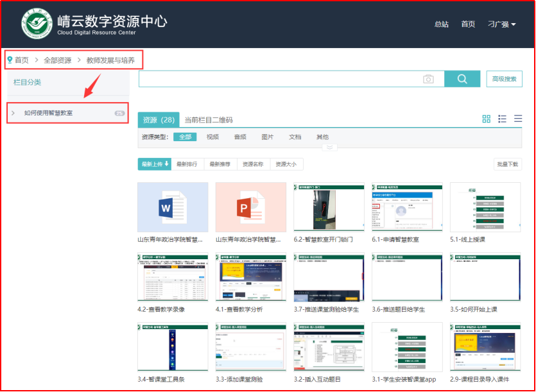Switch to detailed list view icon
536x392 pixels.
click(503, 119)
